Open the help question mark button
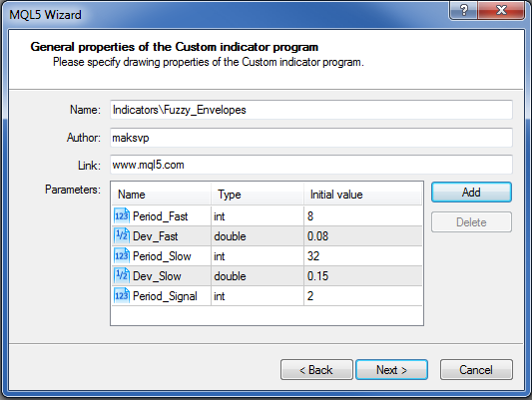This screenshot has height=400, width=532. point(463,10)
